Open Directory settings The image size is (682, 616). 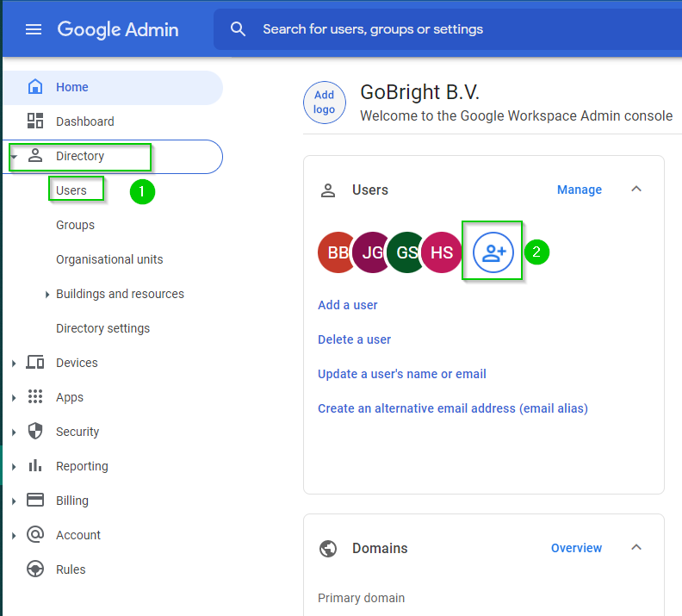[x=103, y=328]
